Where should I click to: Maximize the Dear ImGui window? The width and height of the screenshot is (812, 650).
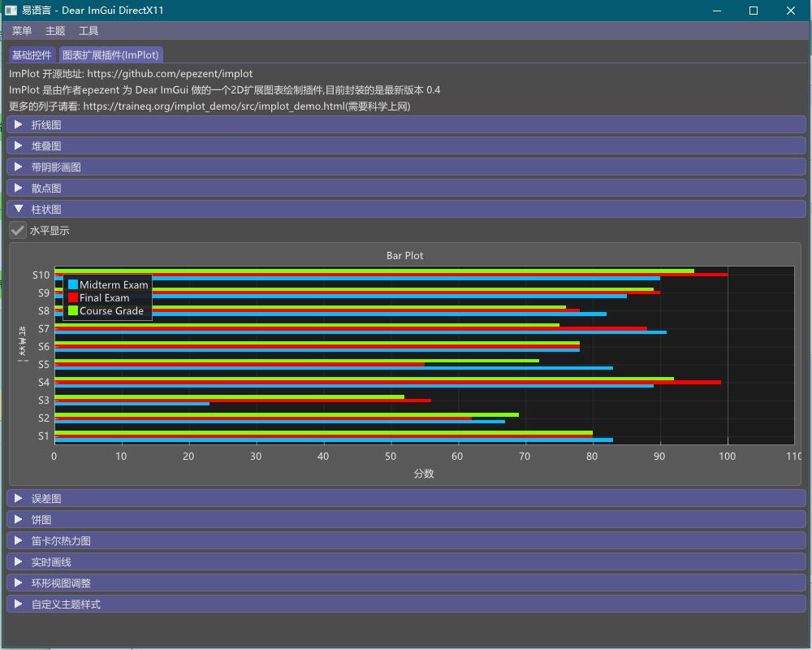(754, 11)
